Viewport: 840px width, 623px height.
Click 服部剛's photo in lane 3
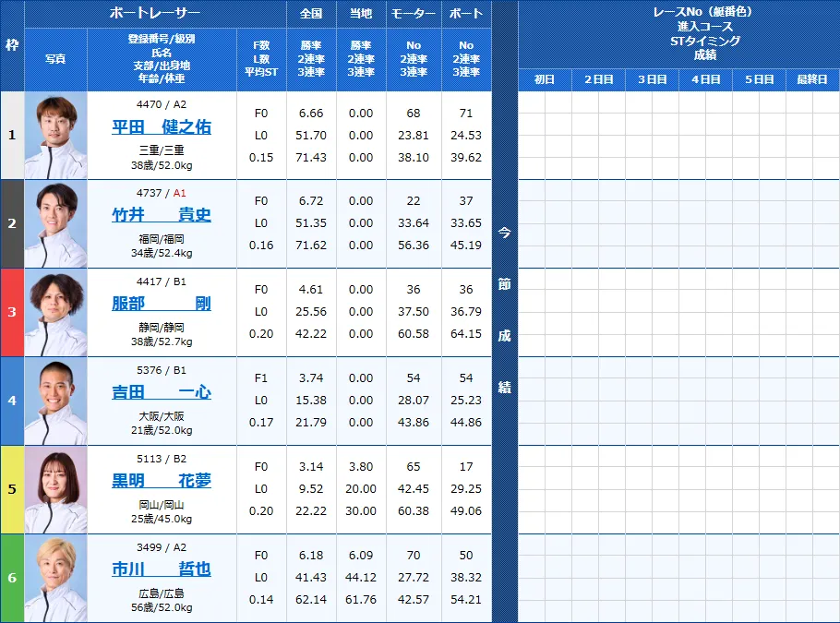[54, 311]
